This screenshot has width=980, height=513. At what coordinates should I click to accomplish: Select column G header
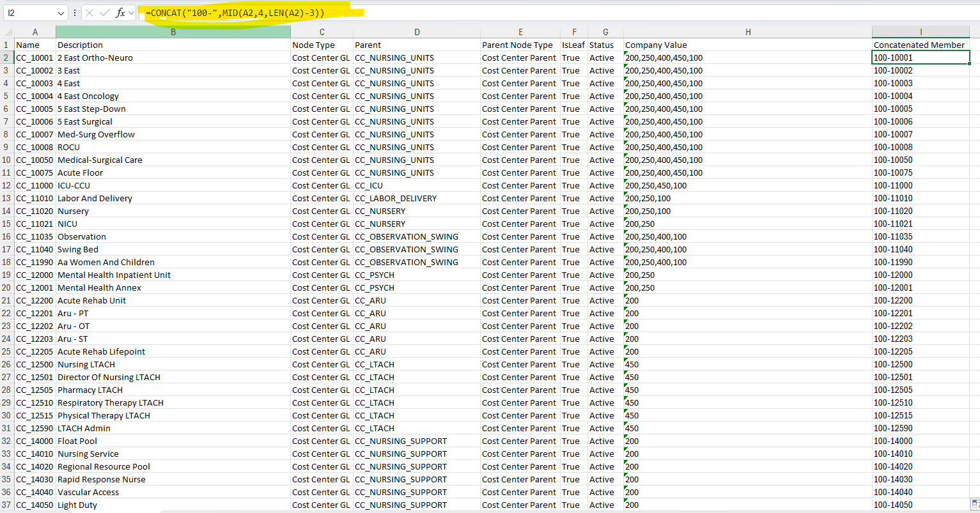point(605,32)
